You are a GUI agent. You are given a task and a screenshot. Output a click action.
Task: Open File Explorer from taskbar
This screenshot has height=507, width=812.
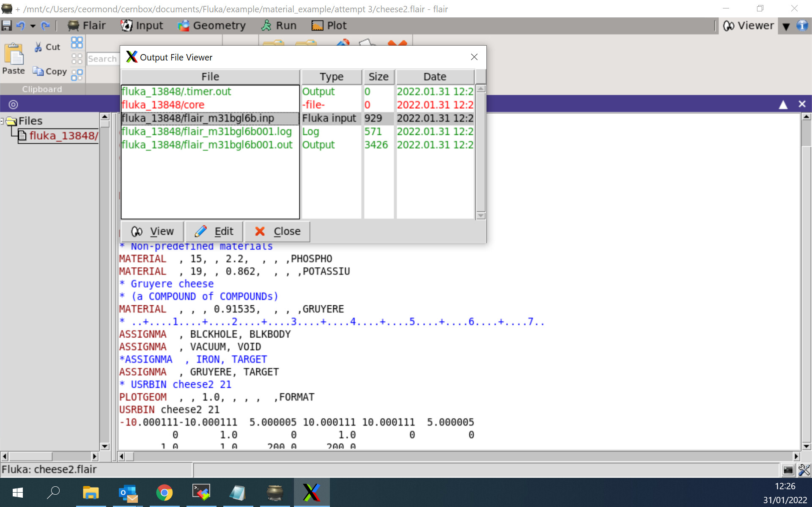[x=91, y=493]
